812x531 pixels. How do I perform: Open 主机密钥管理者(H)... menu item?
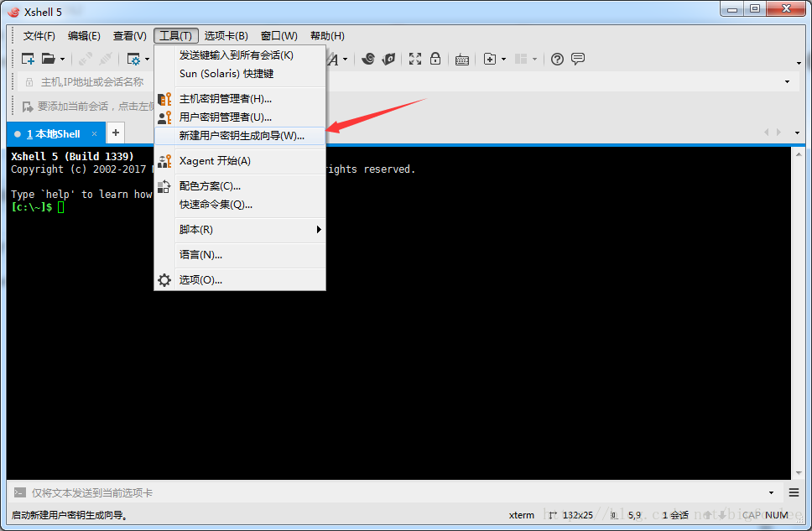point(240,98)
